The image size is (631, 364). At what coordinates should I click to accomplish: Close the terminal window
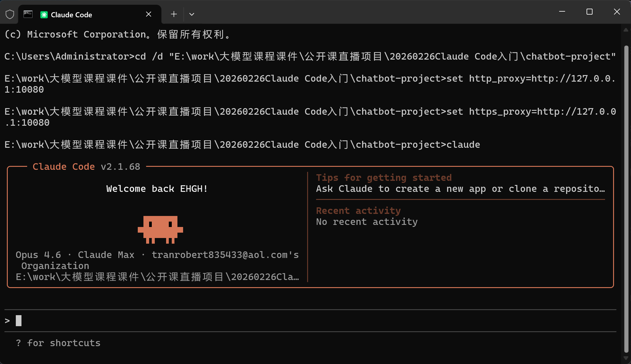coord(617,12)
